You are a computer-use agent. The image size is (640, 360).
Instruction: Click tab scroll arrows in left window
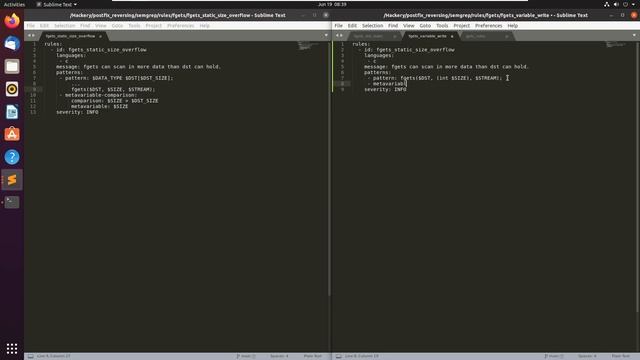(31, 36)
